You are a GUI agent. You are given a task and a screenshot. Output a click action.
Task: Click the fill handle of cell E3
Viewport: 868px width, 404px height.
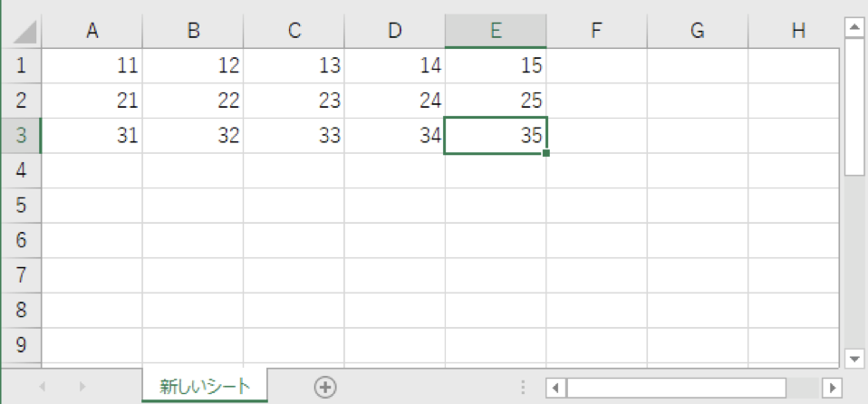[546, 153]
